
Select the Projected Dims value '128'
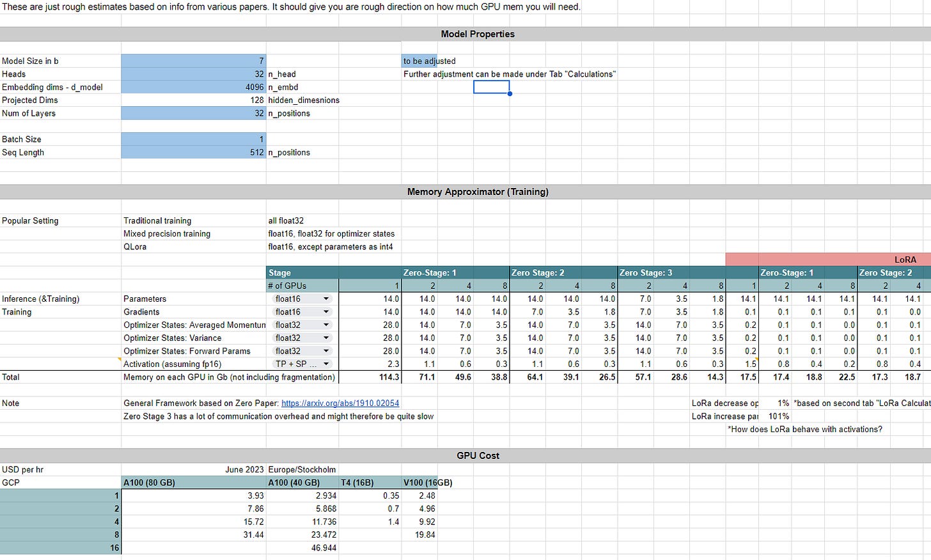pos(194,100)
